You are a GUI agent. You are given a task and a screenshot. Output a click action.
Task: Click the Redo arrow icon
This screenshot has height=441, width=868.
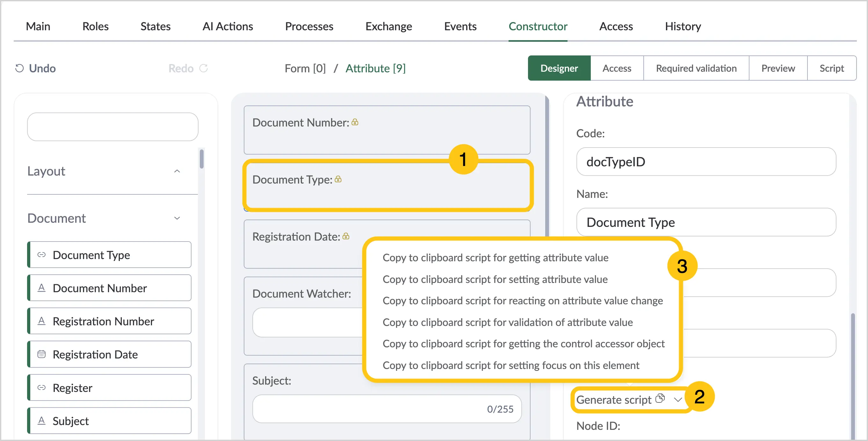click(x=204, y=69)
